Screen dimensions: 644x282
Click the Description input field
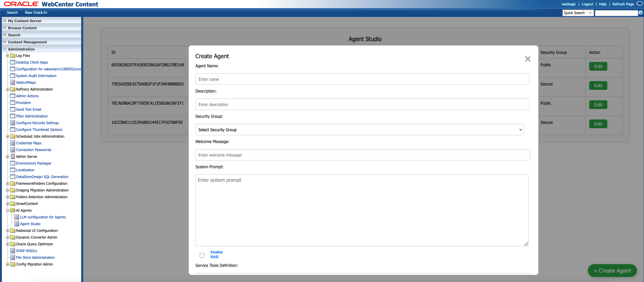(x=363, y=104)
